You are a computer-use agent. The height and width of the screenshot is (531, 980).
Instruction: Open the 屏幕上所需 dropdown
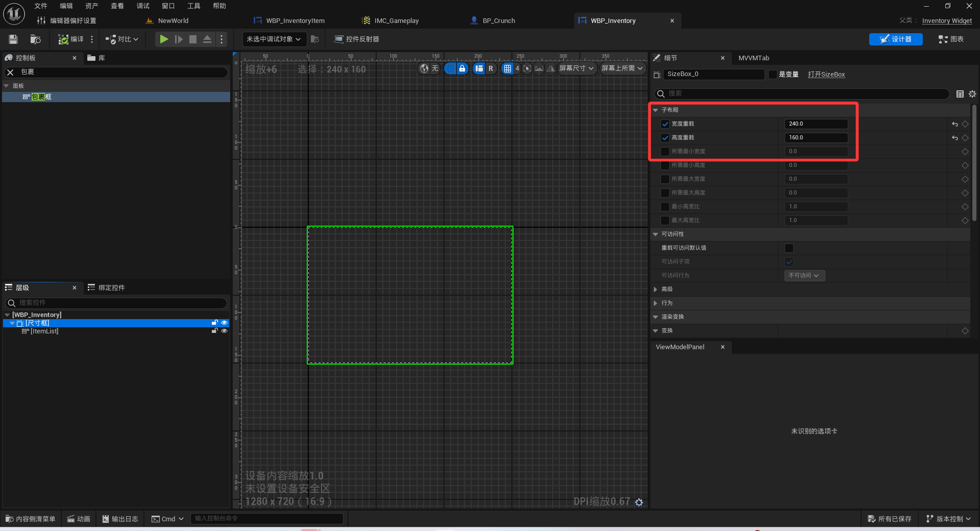tap(622, 68)
